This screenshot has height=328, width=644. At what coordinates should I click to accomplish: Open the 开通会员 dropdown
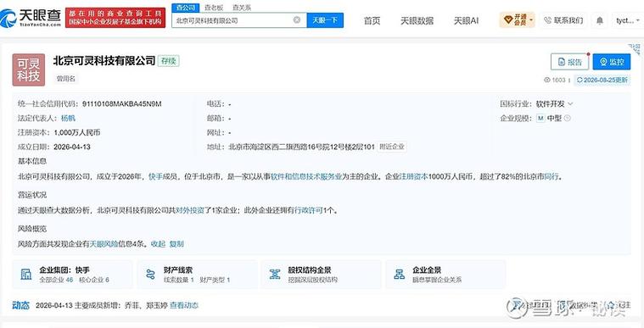click(x=517, y=19)
